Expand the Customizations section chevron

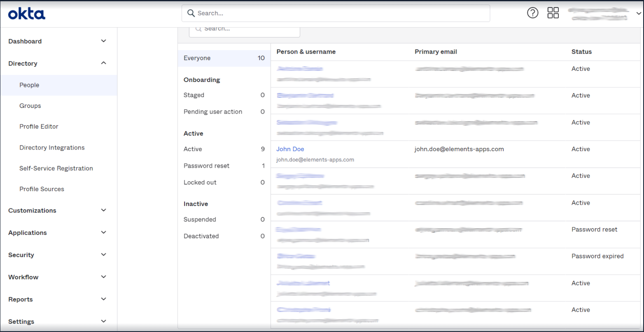tap(104, 210)
